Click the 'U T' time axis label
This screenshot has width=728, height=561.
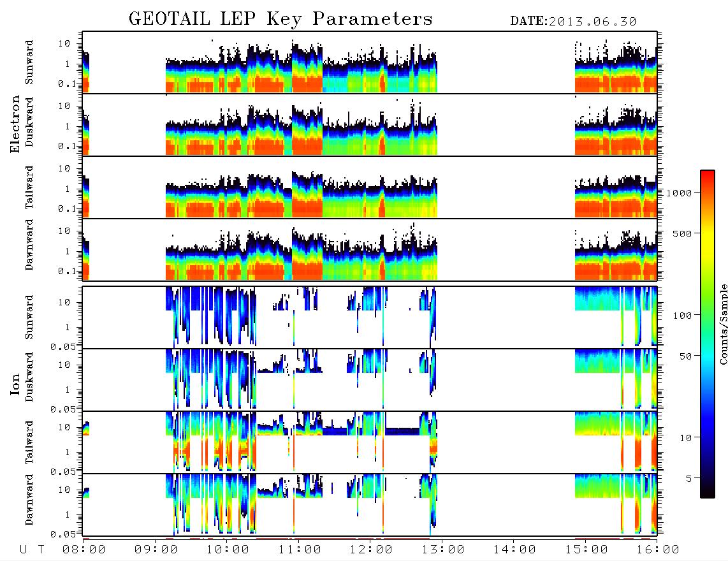pos(32,550)
